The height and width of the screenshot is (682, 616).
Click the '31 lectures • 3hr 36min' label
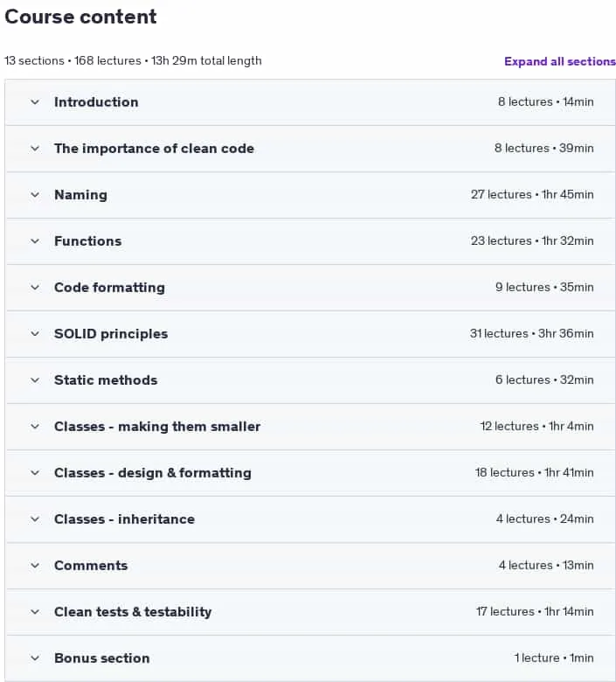click(x=531, y=334)
